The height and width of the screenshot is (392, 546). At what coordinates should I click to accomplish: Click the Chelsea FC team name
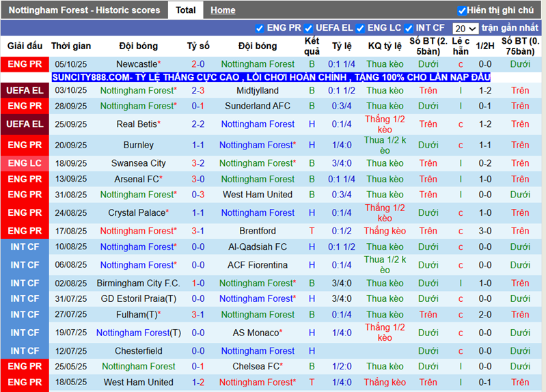[x=256, y=367]
